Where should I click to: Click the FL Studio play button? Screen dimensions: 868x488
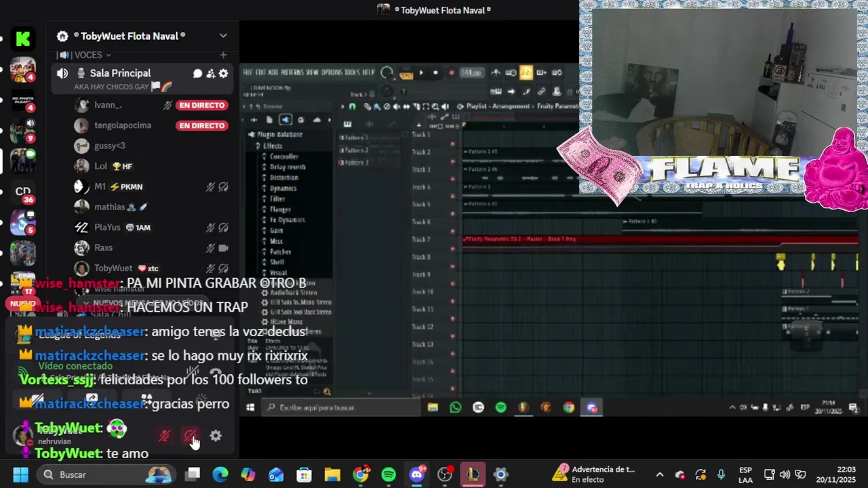pyautogui.click(x=420, y=73)
